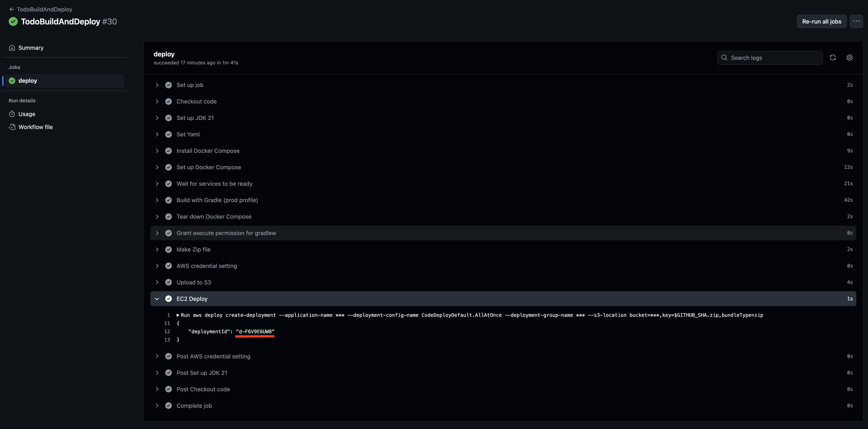Click the Usage stopwatch icon
Screen dimensions: 868x429
[x=12, y=114]
